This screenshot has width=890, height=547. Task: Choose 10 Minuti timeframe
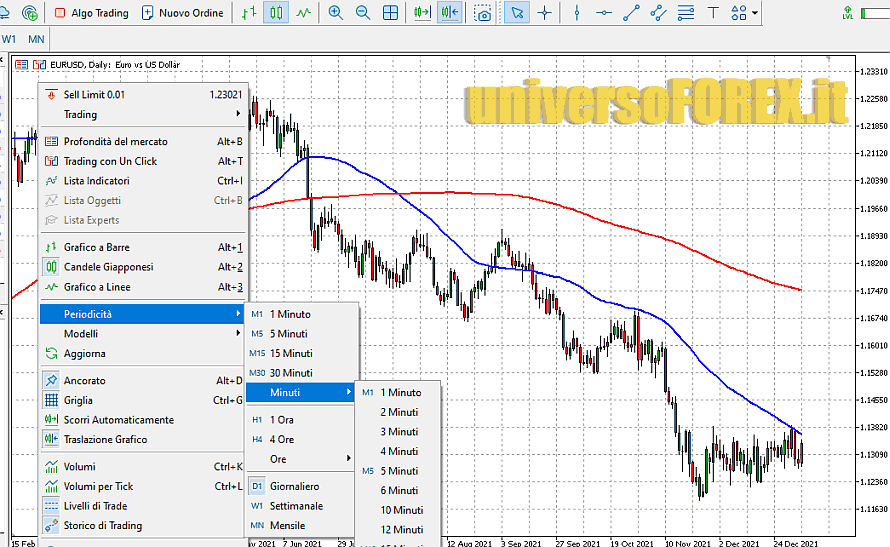point(401,510)
